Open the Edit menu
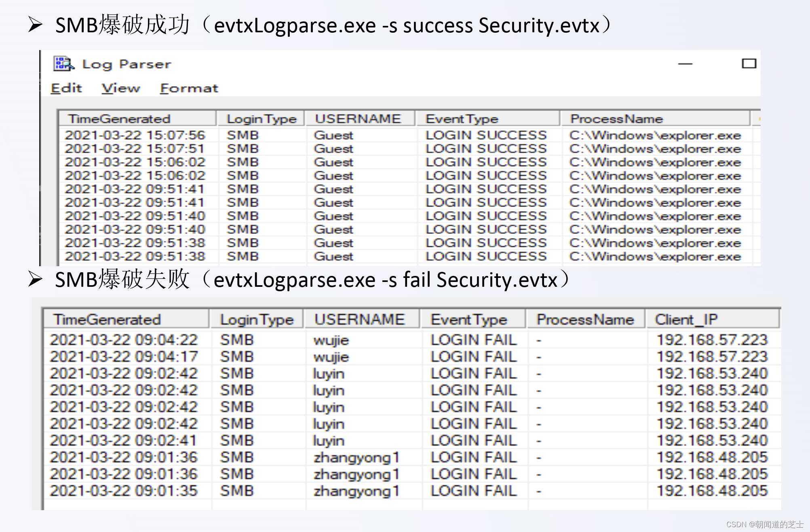 coord(67,88)
